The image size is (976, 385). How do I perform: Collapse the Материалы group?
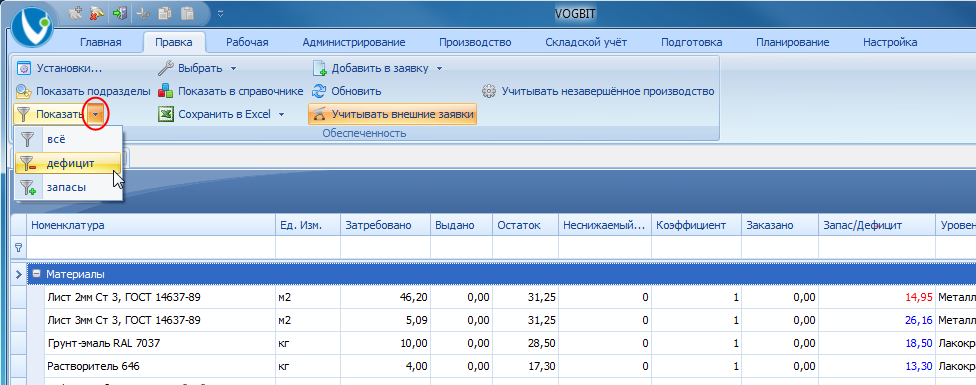coord(37,274)
